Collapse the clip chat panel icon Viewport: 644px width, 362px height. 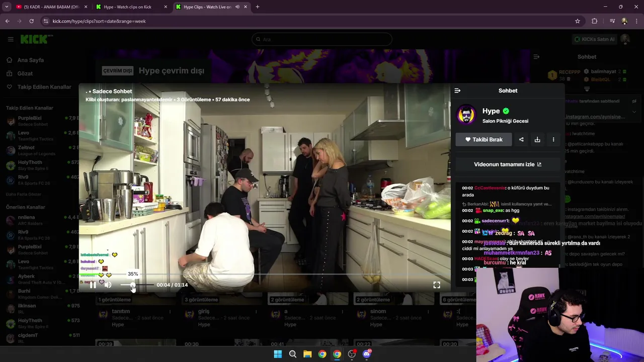[x=457, y=90]
